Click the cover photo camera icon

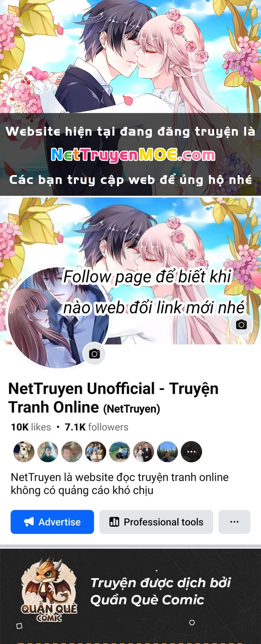(241, 324)
